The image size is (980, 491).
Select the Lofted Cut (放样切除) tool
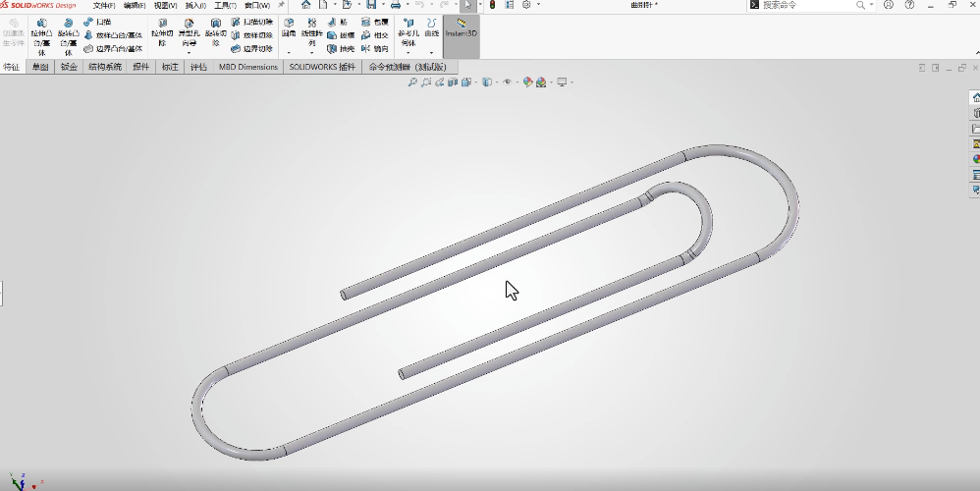pyautogui.click(x=252, y=35)
